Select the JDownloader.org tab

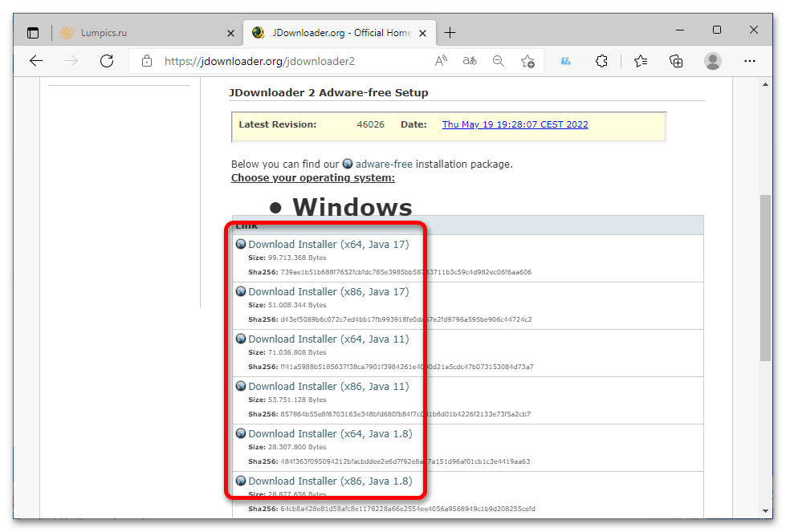click(340, 33)
